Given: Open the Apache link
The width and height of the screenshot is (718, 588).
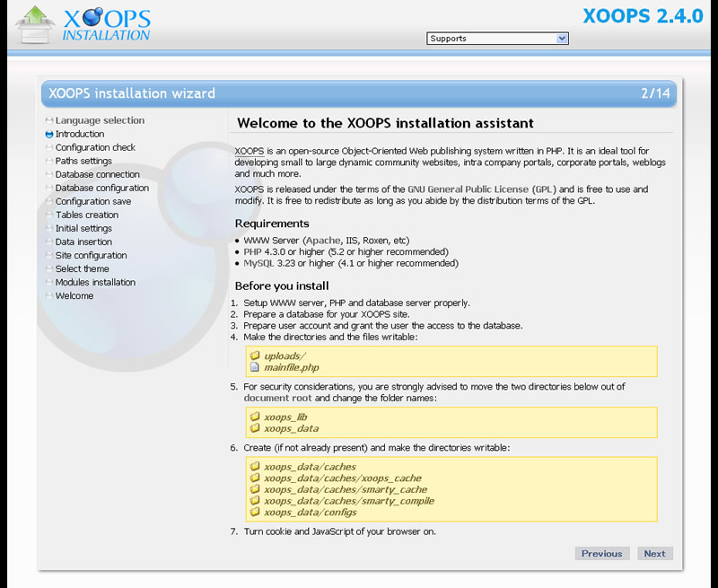Looking at the screenshot, I should [323, 241].
